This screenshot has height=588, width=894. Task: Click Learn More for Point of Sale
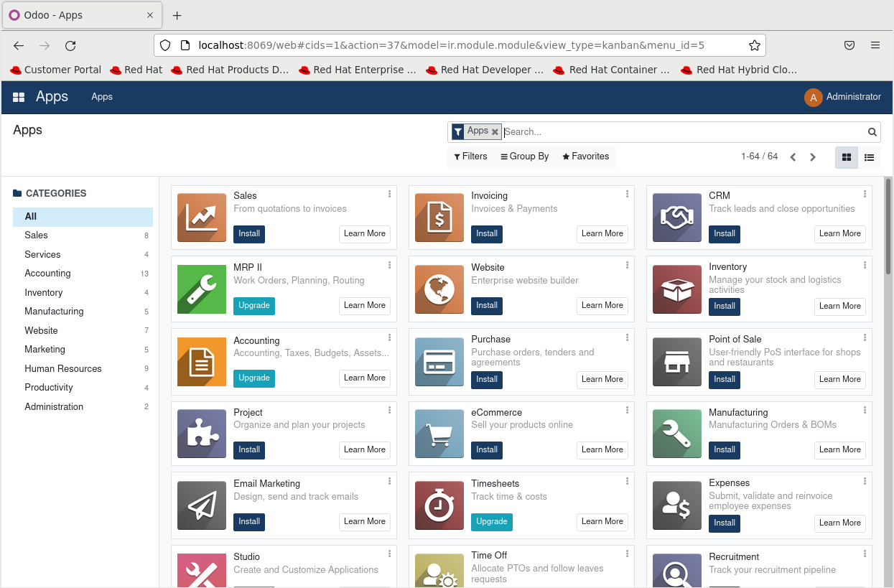[840, 380]
